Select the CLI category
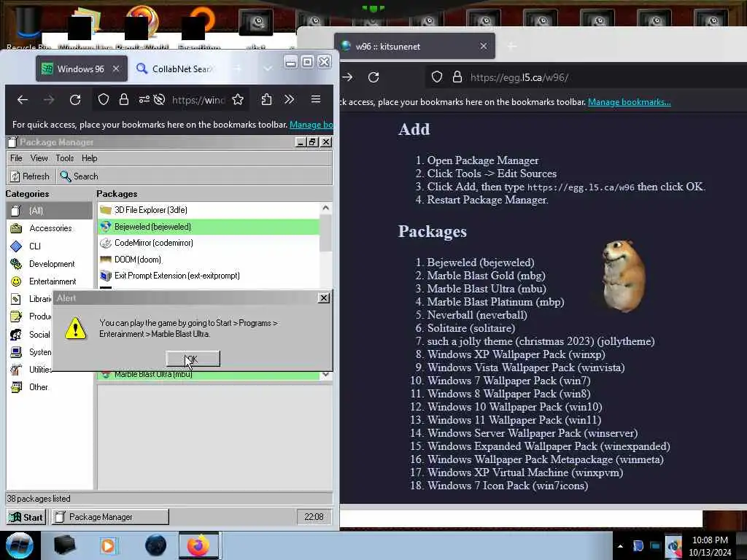The image size is (747, 560). pyautogui.click(x=49, y=246)
